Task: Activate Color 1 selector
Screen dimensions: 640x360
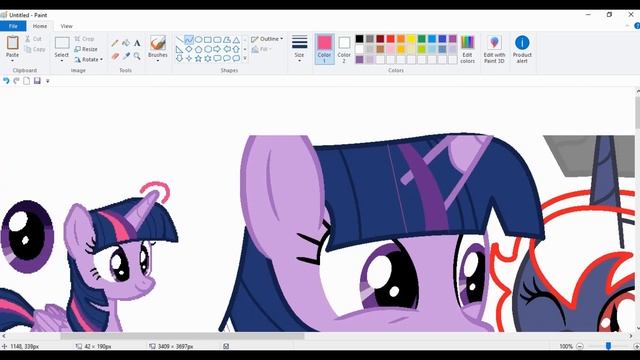Action: click(324, 49)
